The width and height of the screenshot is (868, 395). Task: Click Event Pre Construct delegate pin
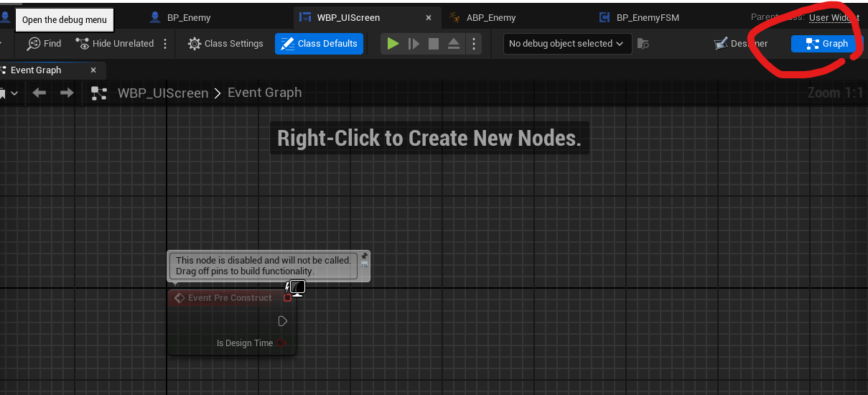288,297
